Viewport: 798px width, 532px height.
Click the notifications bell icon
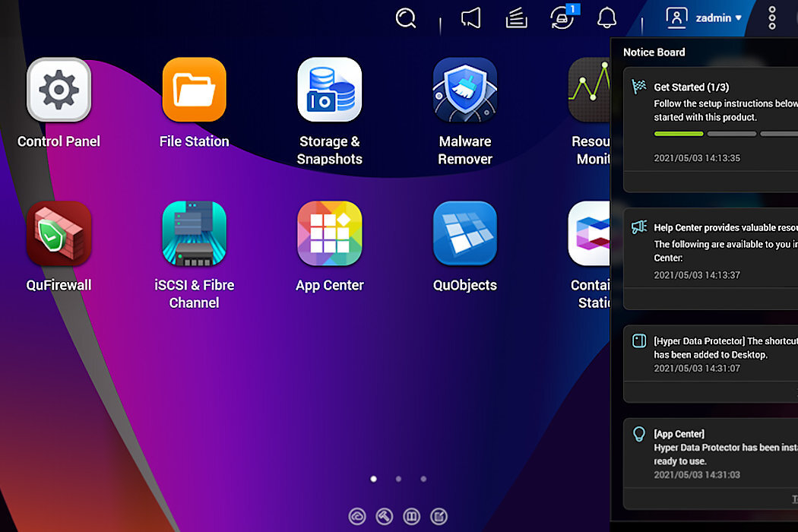click(606, 17)
